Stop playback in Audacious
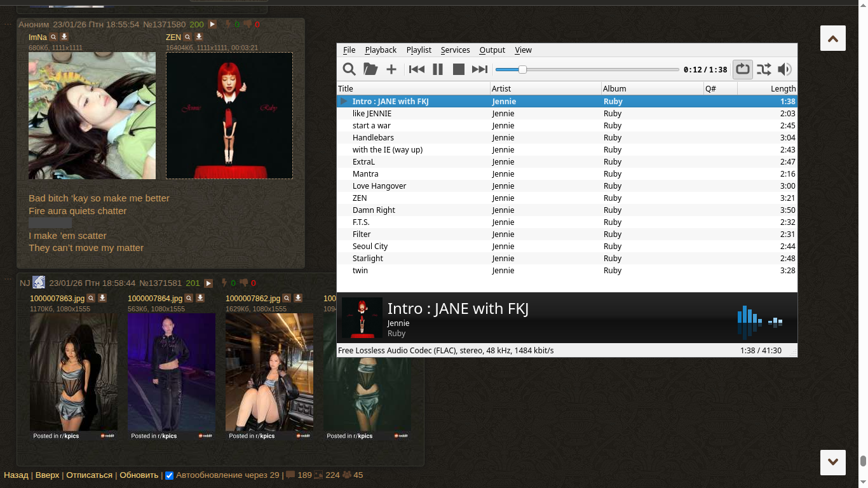This screenshot has width=868, height=488. 459,69
